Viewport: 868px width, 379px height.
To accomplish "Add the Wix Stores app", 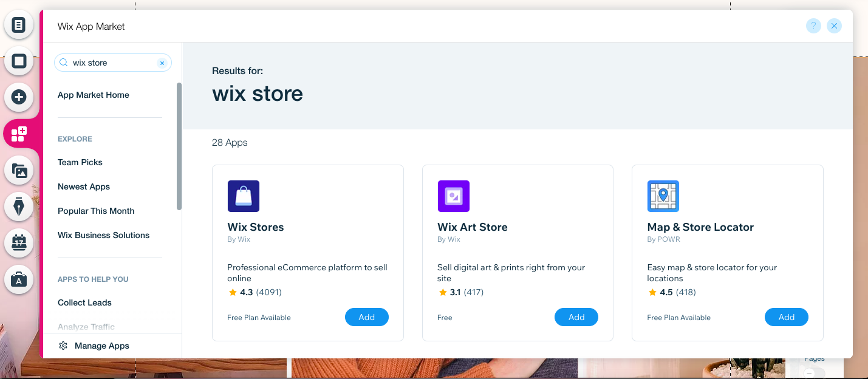I will (x=367, y=317).
